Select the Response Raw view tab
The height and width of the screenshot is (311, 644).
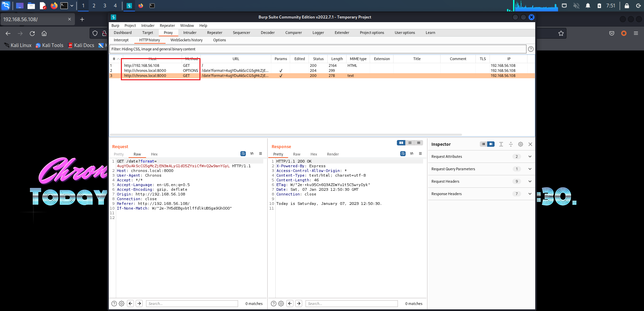click(x=296, y=154)
